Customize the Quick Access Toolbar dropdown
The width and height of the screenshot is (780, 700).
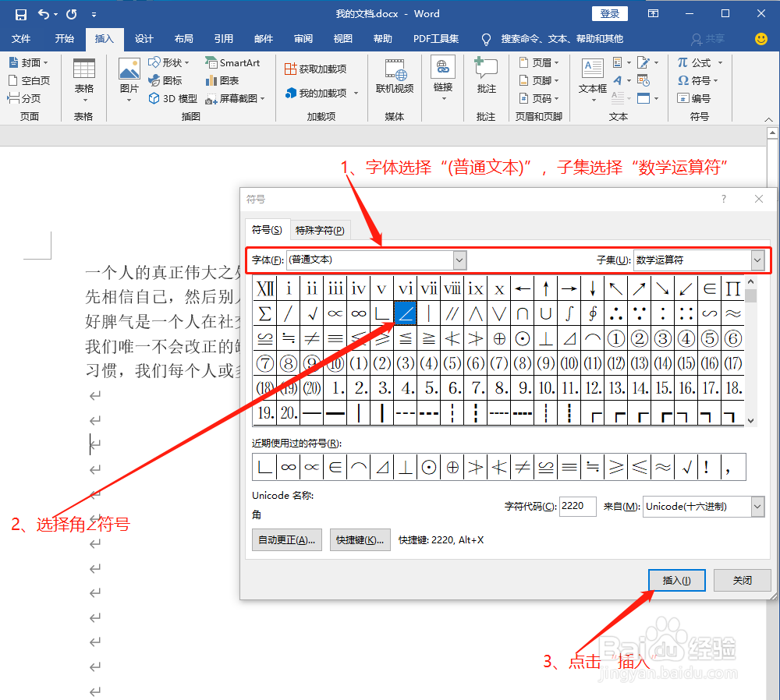[94, 15]
